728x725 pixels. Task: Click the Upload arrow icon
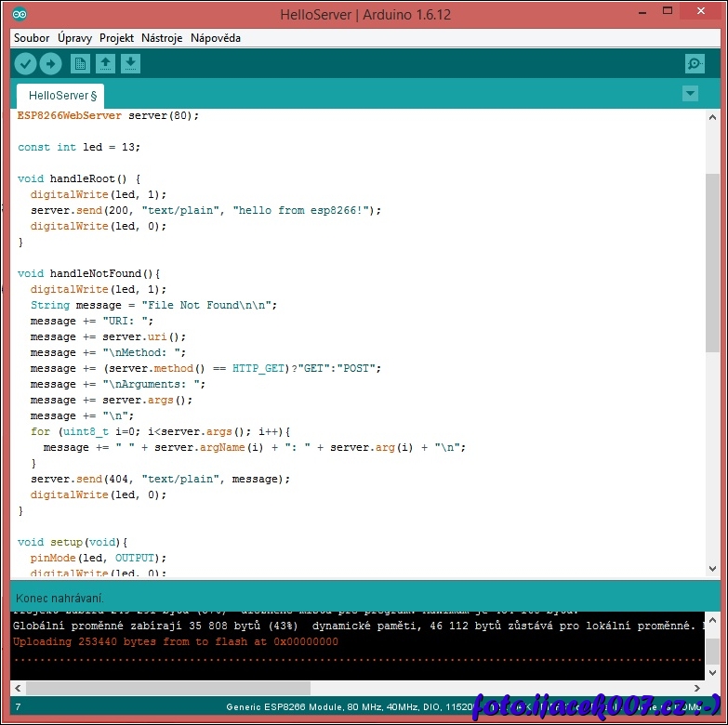pos(50,63)
